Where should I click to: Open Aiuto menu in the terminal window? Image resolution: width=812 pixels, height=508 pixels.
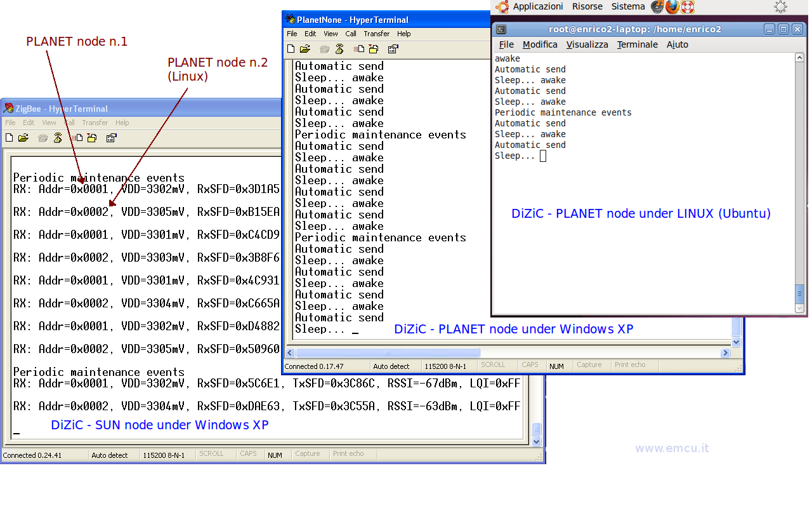coord(677,44)
